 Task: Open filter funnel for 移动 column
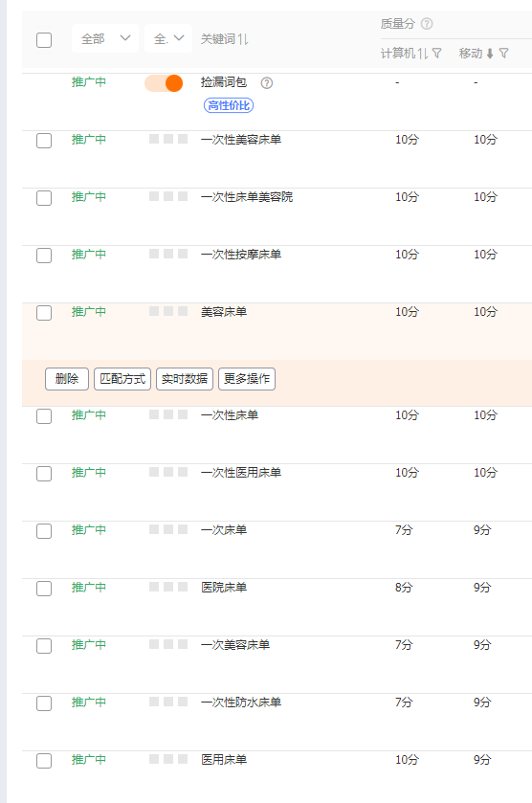tap(504, 54)
